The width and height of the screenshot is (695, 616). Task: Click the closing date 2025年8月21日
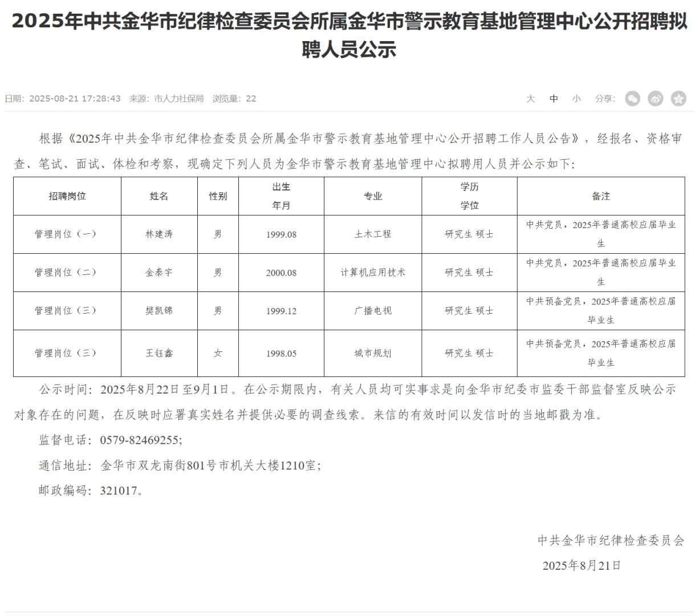point(582,565)
